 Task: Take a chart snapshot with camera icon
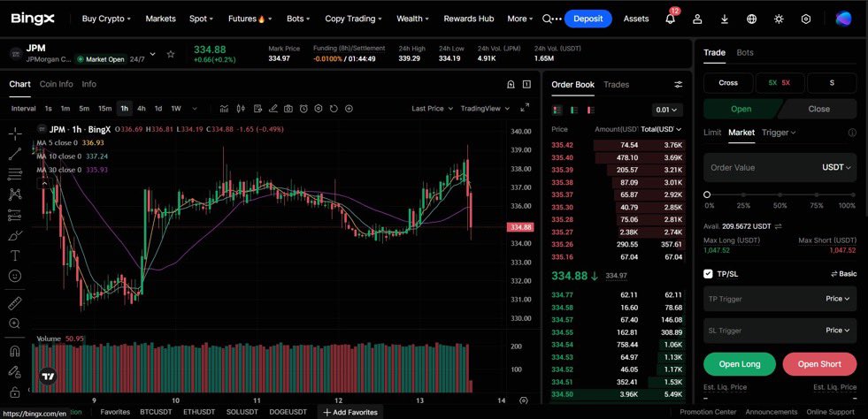click(288, 109)
